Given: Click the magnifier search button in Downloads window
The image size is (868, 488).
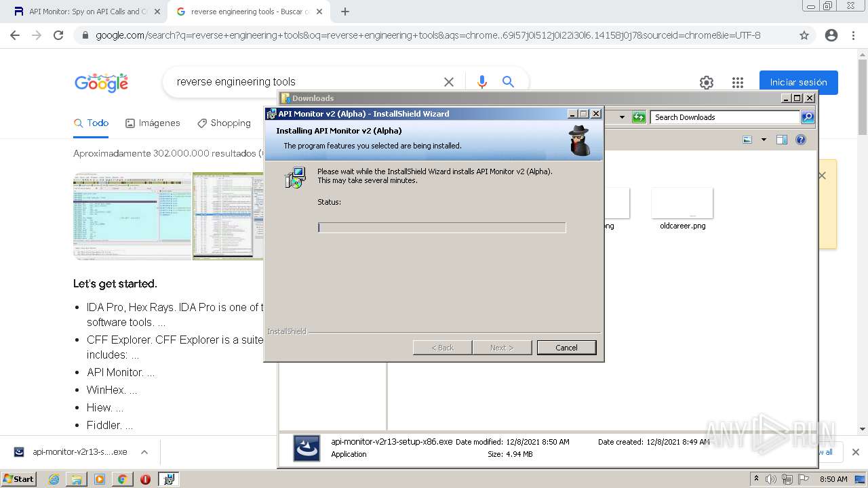Looking at the screenshot, I should click(807, 117).
